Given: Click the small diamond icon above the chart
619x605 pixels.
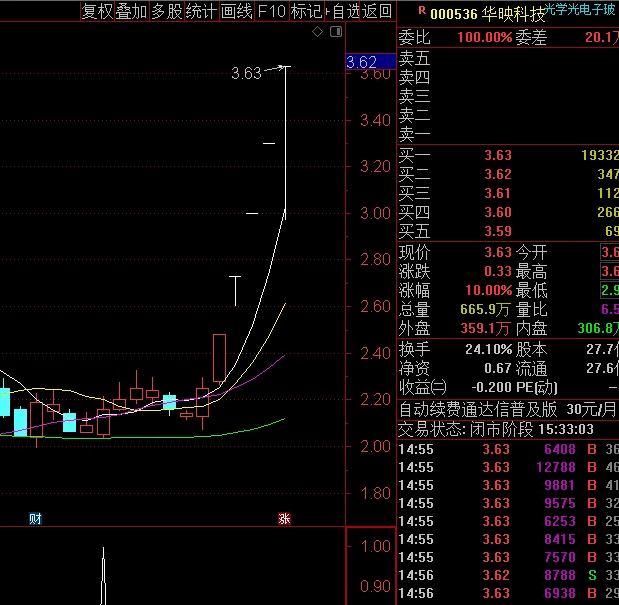Looking at the screenshot, I should point(318,32).
